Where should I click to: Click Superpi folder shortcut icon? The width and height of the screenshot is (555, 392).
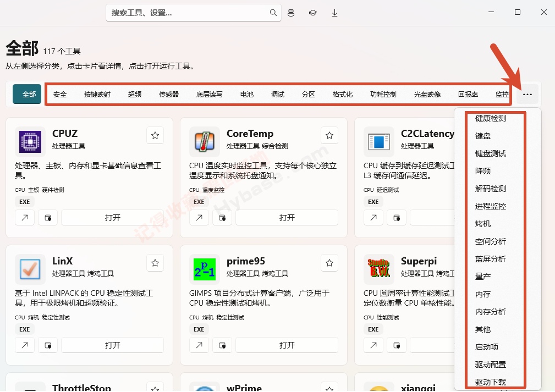click(397, 345)
